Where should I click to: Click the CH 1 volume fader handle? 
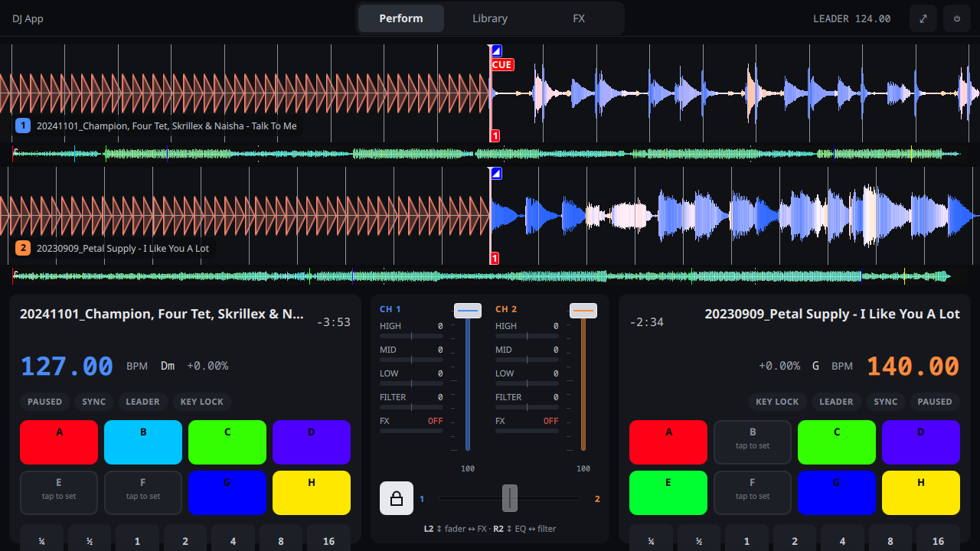click(x=468, y=311)
